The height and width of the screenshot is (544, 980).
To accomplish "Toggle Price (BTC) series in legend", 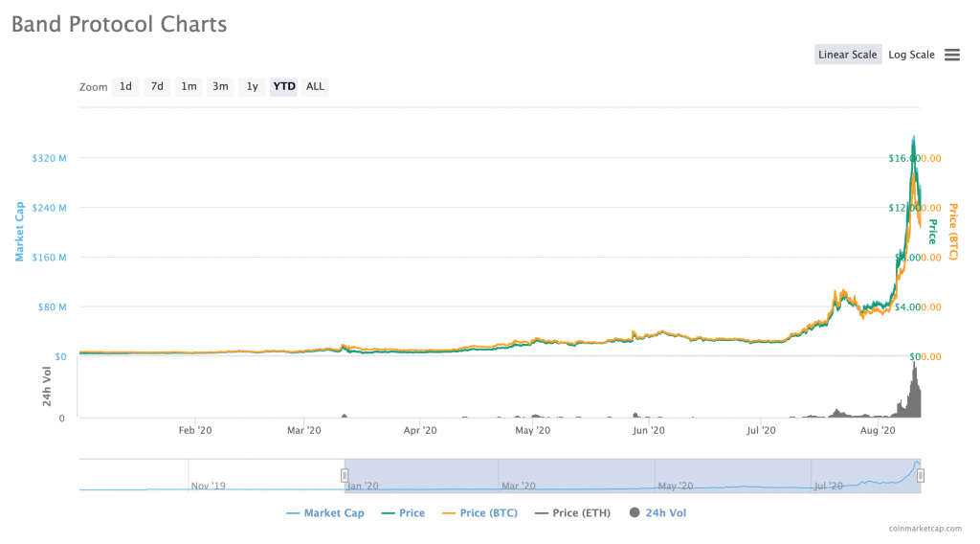I will pyautogui.click(x=479, y=513).
